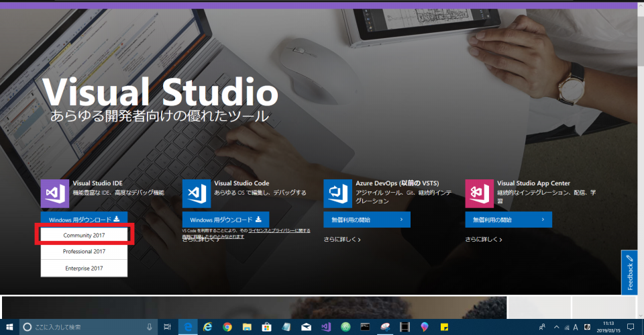Open the Action Center notifications icon
The height and width of the screenshot is (335, 644).
[x=631, y=327]
